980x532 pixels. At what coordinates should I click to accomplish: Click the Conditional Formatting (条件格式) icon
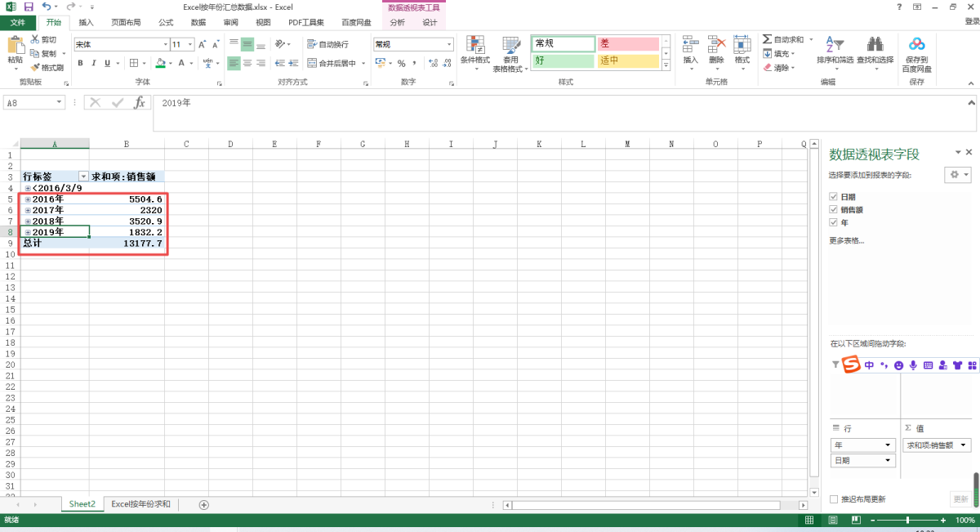[474, 45]
